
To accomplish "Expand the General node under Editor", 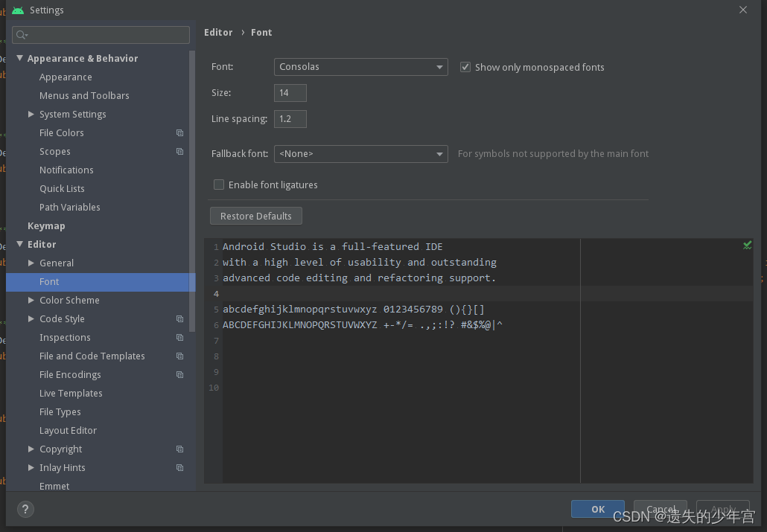I will 31,263.
